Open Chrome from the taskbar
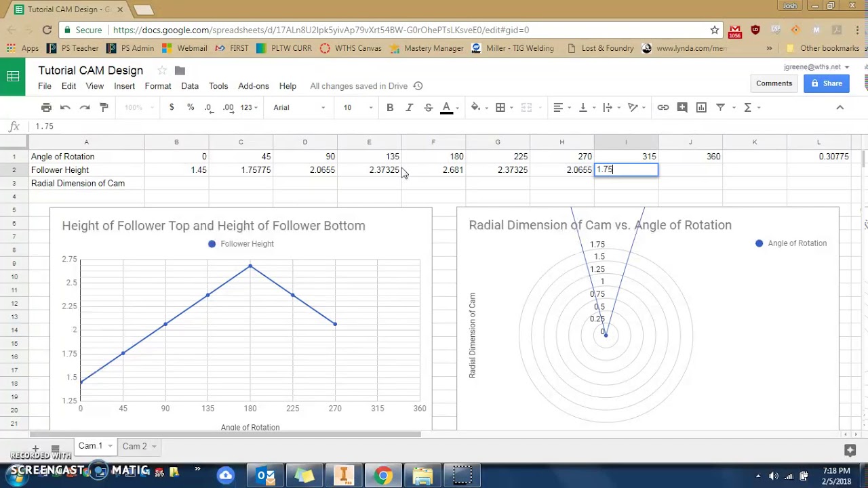The image size is (868, 488). pyautogui.click(x=383, y=476)
